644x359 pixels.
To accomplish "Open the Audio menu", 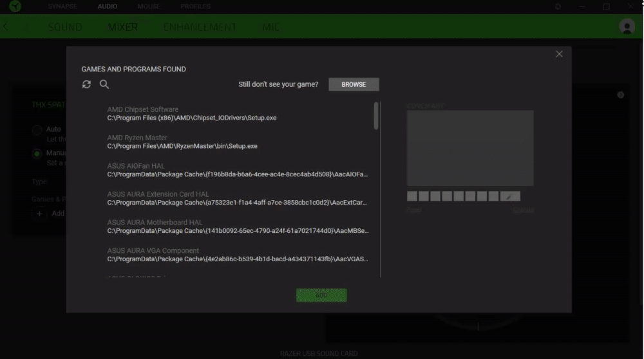I will [107, 6].
